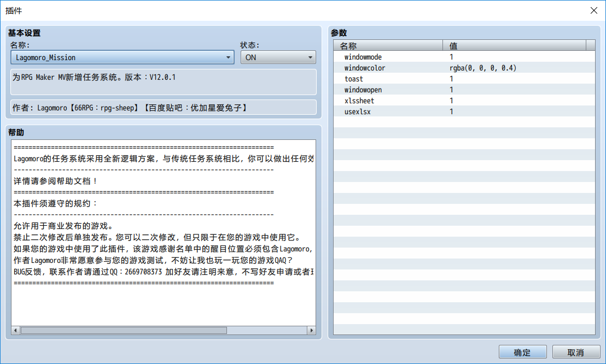Click the help scrollbar right arrow

coord(312,330)
